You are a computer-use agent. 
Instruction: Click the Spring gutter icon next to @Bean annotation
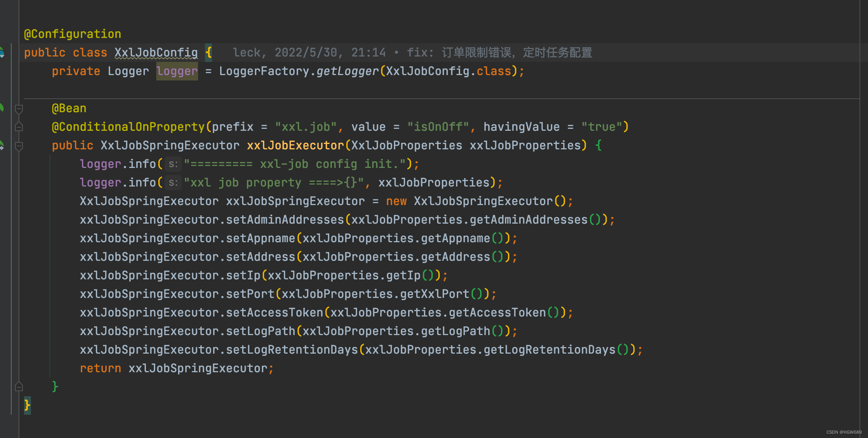coord(2,108)
